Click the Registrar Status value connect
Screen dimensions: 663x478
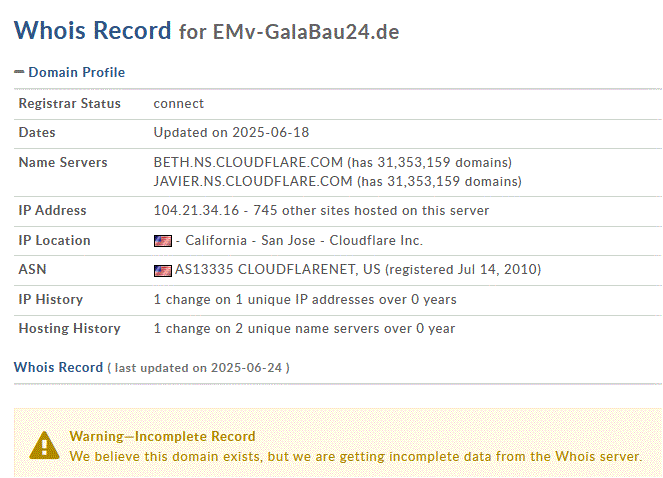point(178,104)
